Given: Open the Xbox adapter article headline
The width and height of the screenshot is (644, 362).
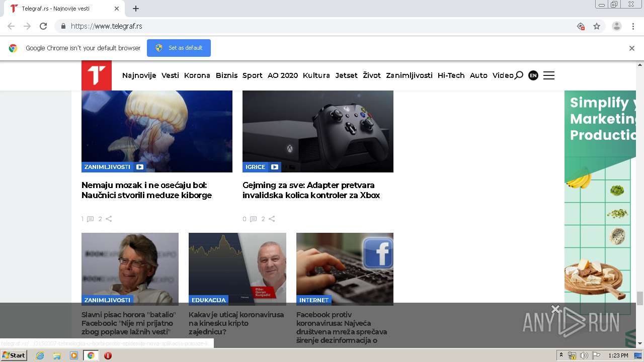Looking at the screenshot, I should coord(311,190).
